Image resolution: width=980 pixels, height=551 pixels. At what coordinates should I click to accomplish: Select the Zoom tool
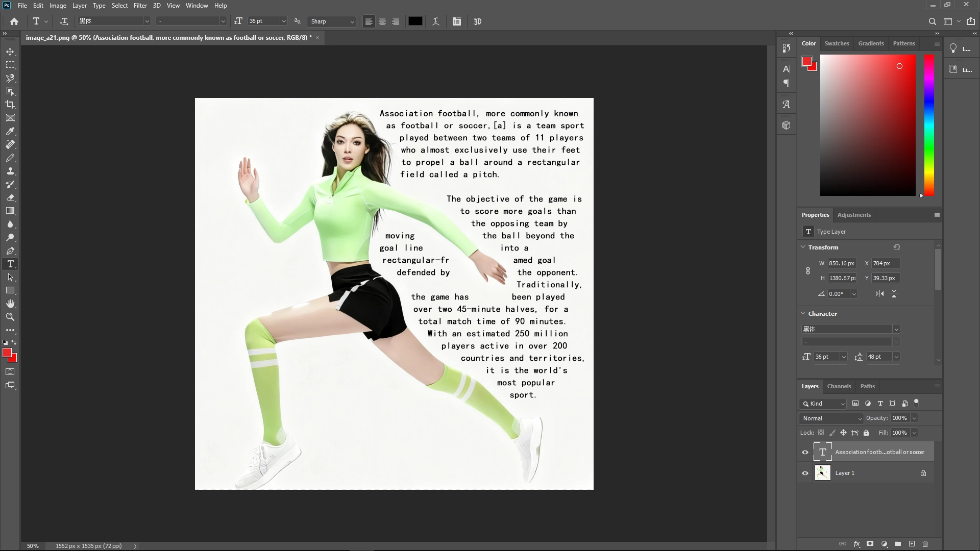coord(10,317)
